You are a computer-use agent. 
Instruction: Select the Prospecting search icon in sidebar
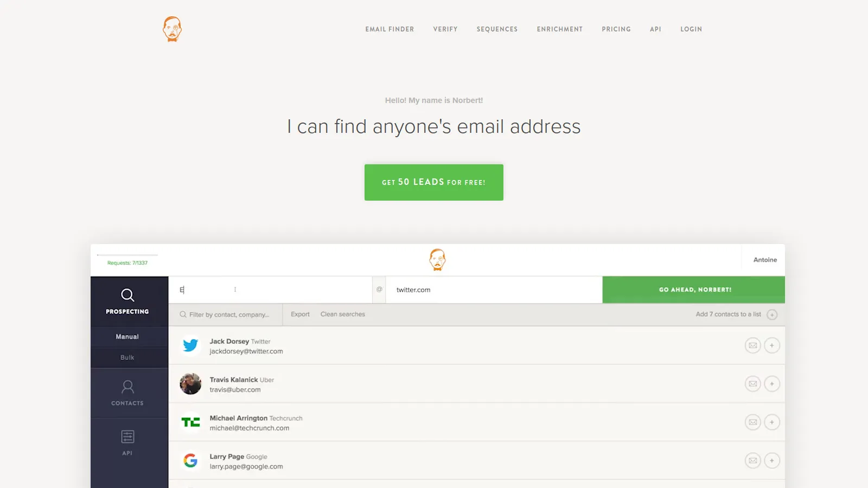128,296
